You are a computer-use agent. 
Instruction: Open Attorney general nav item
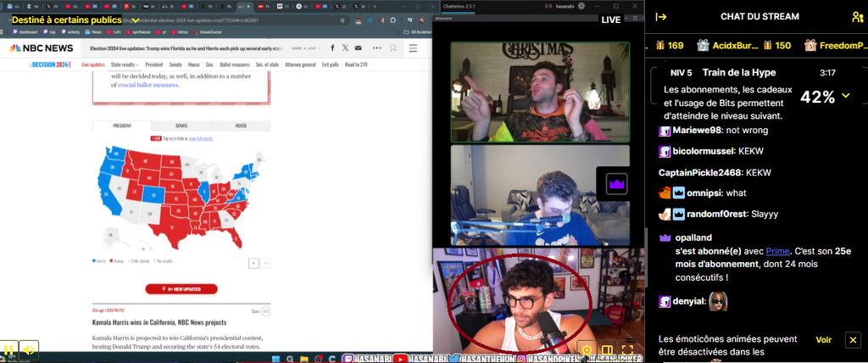300,64
